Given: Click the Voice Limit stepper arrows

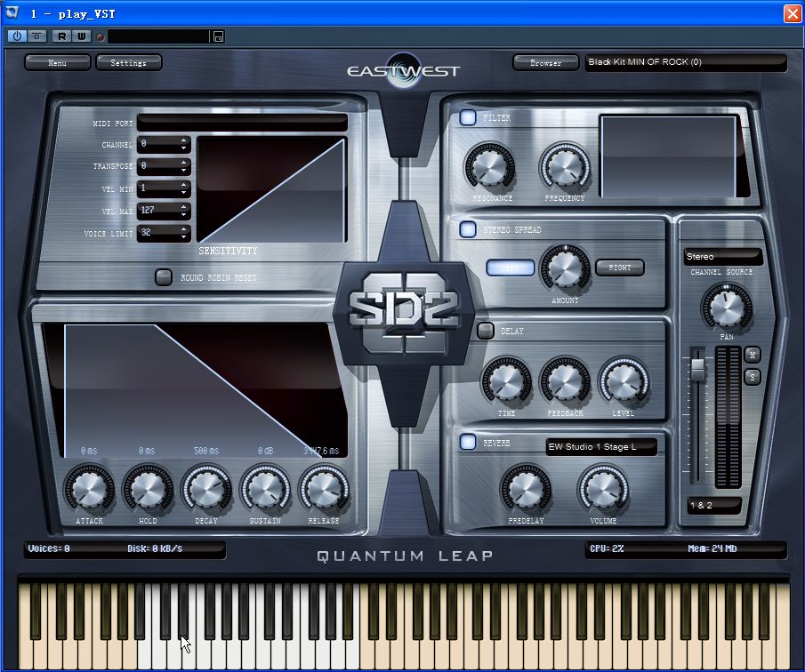Looking at the screenshot, I should pyautogui.click(x=184, y=233).
